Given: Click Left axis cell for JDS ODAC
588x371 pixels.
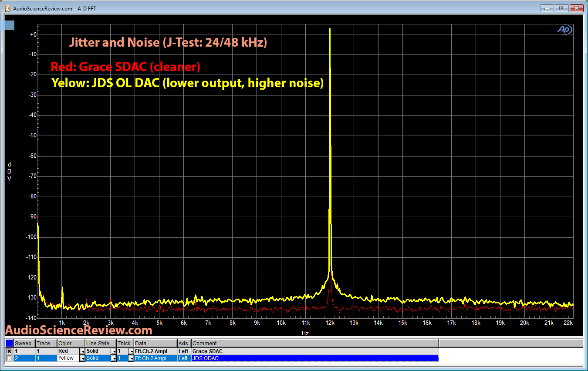Looking at the screenshot, I should click(184, 358).
